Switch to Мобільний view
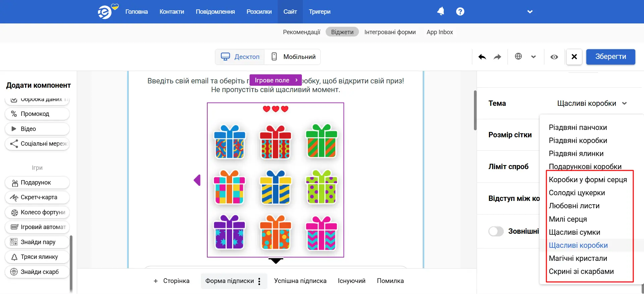 pos(293,57)
